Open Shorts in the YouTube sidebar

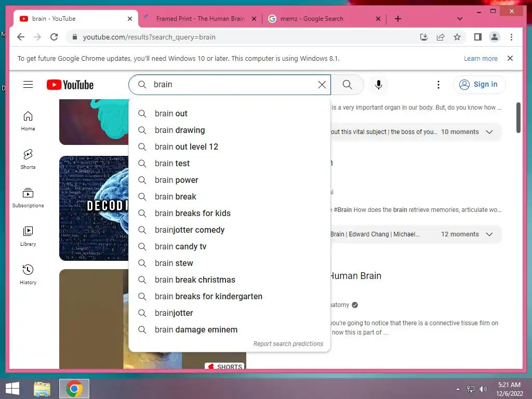click(28, 159)
